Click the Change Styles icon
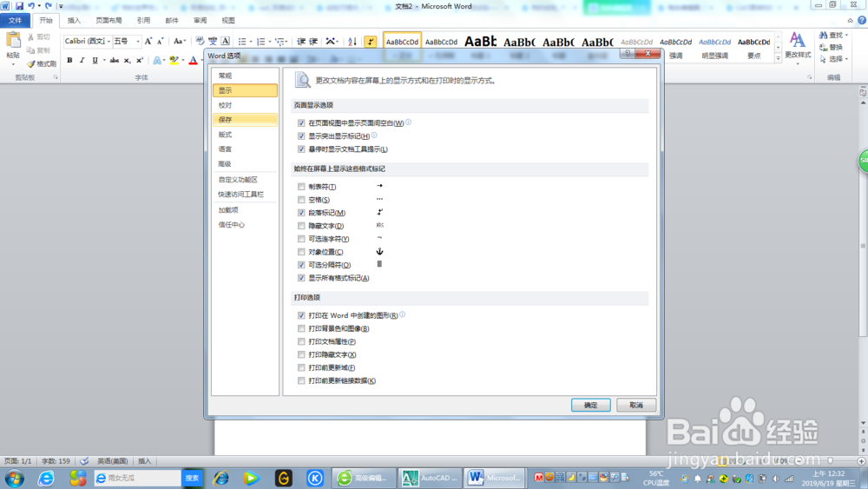The width and height of the screenshot is (868, 489). click(x=797, y=40)
